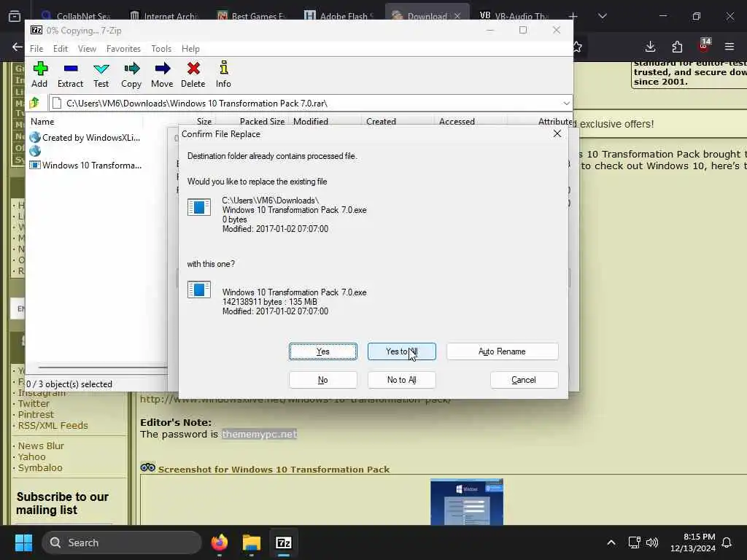Sort by Modified column header

[x=311, y=122]
